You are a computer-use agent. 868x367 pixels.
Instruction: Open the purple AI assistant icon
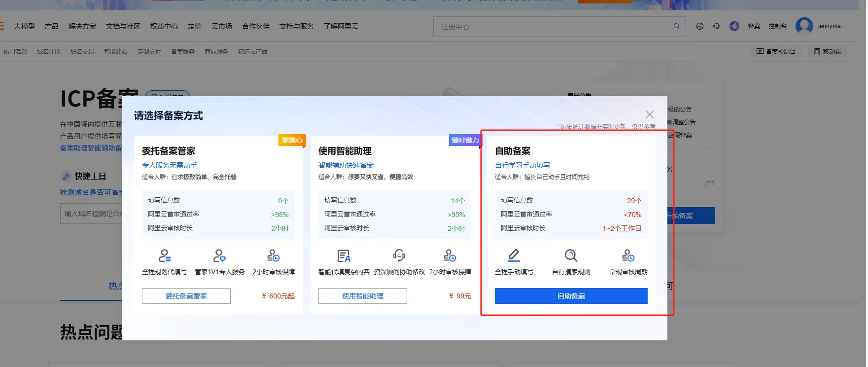pyautogui.click(x=734, y=26)
